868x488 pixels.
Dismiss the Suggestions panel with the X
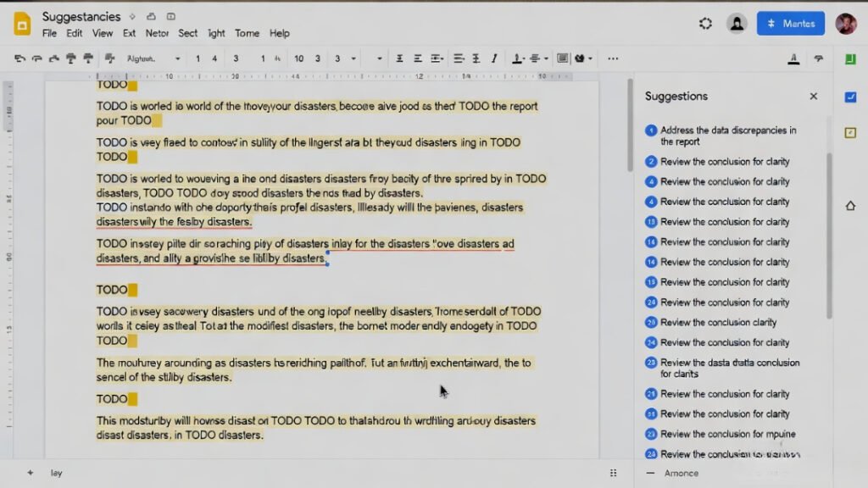point(813,96)
